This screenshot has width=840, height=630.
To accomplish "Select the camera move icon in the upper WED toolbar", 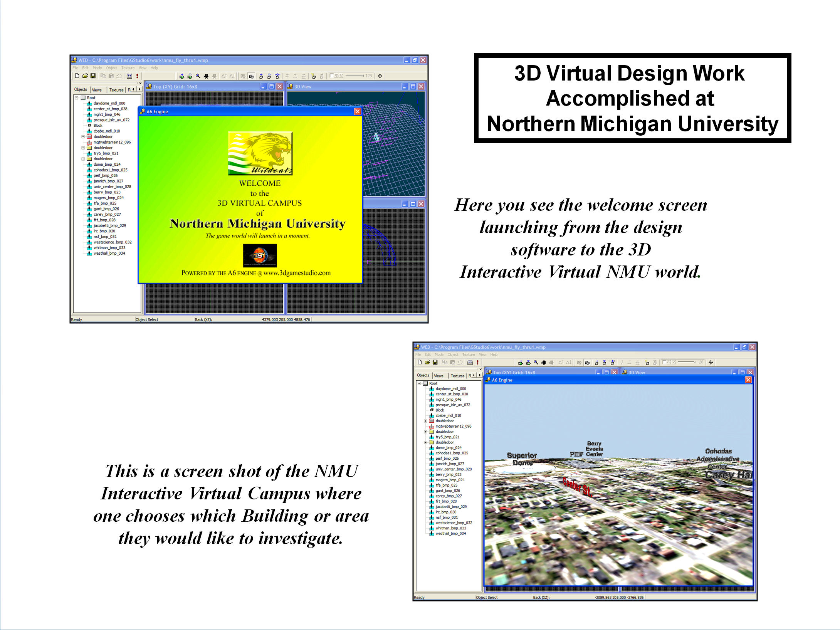I will click(206, 76).
